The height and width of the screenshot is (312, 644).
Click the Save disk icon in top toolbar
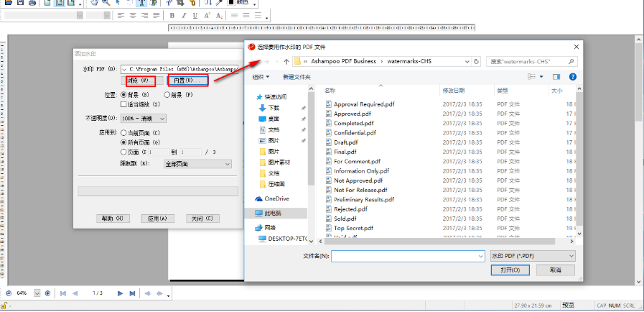click(21, 2)
